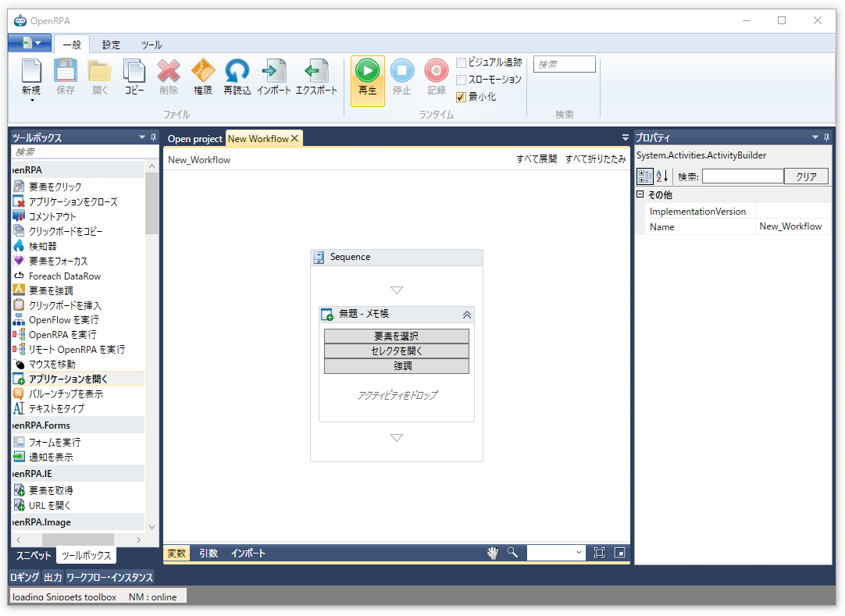This screenshot has height=616, width=845.
Task: Select the New Workflow document tab
Action: 258,138
